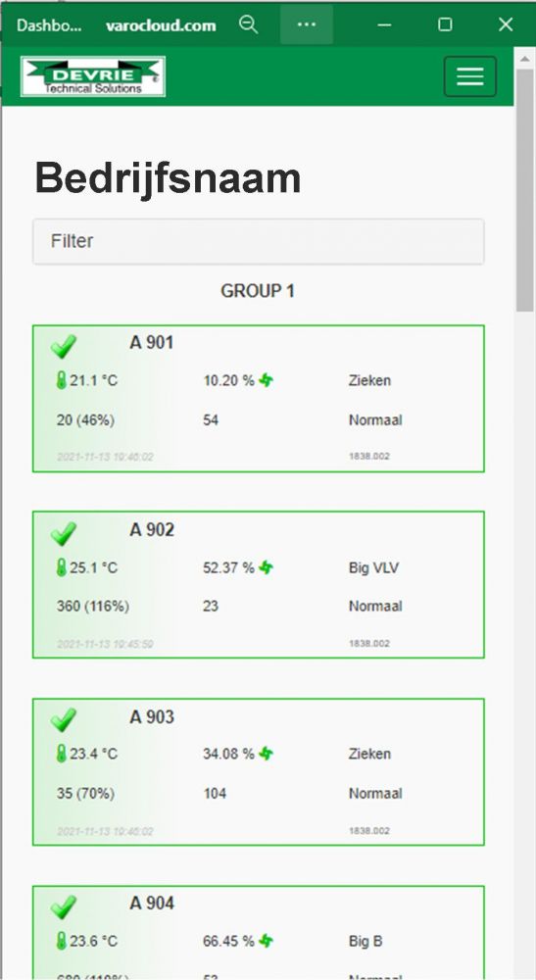Screen dimensions: 536x980
Task: Open the three-dots browser options menu
Action: [306, 24]
